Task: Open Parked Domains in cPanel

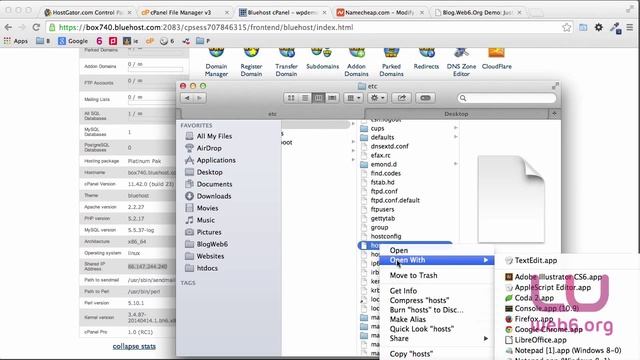Action: 391,62
